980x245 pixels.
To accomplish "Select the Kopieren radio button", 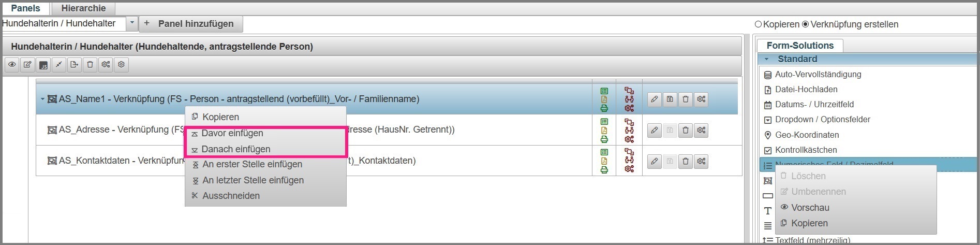I will [x=759, y=24].
